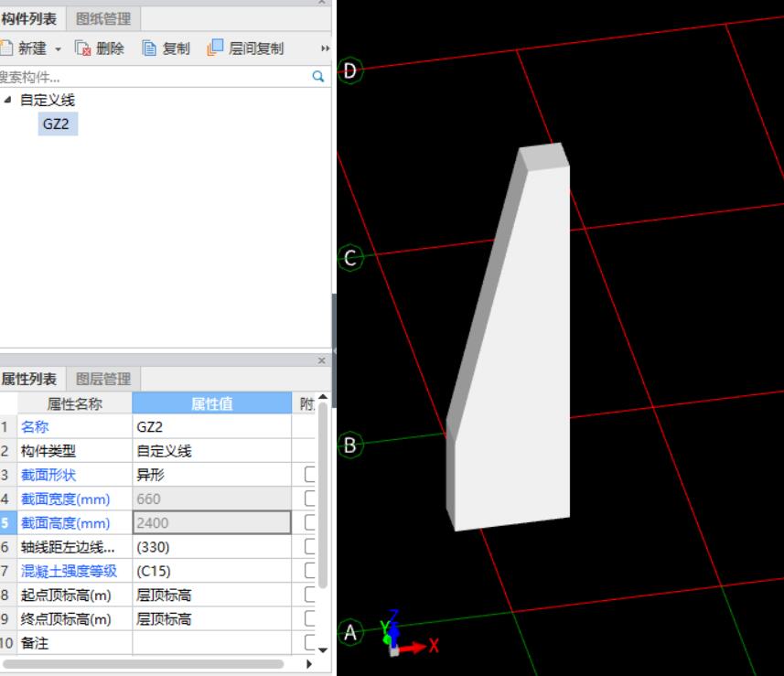
Task: Open the 新建 dropdown arrow
Action: coord(58,49)
